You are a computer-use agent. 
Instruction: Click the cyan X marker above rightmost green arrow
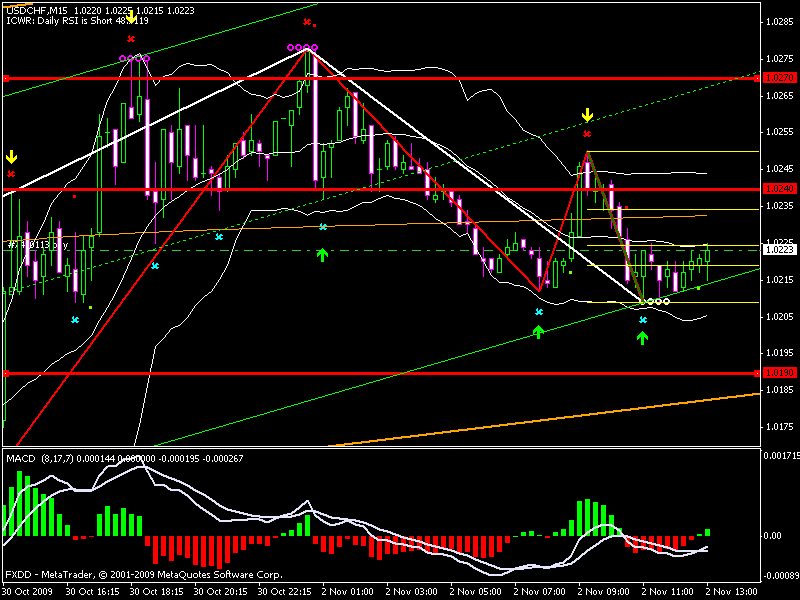point(643,320)
